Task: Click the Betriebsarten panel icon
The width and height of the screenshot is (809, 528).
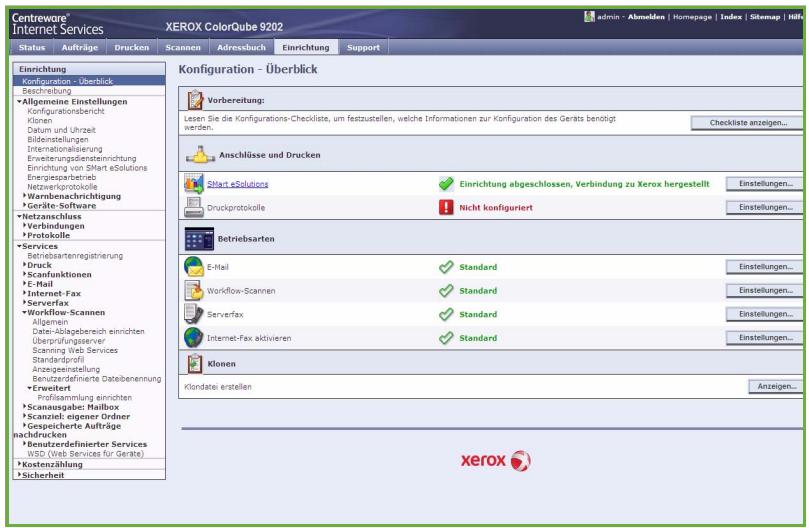Action: pos(199,239)
